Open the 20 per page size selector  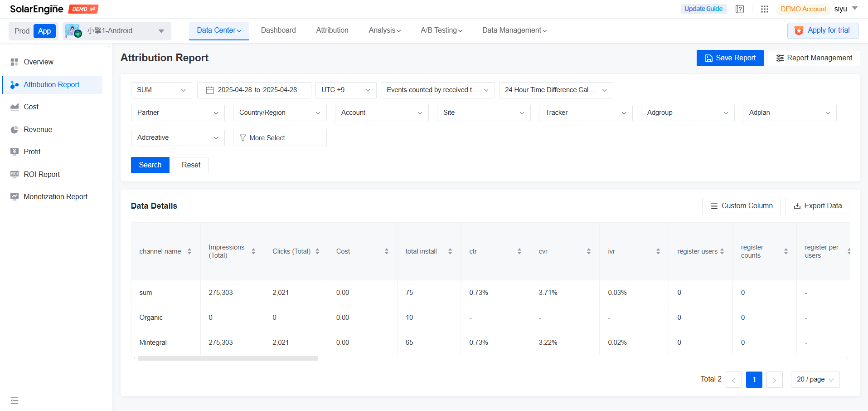pyautogui.click(x=815, y=379)
